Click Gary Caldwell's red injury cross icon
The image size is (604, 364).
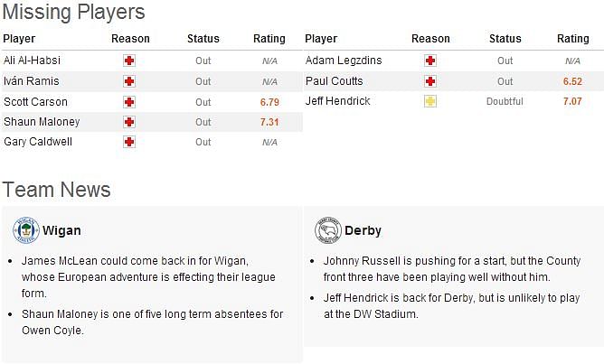129,142
